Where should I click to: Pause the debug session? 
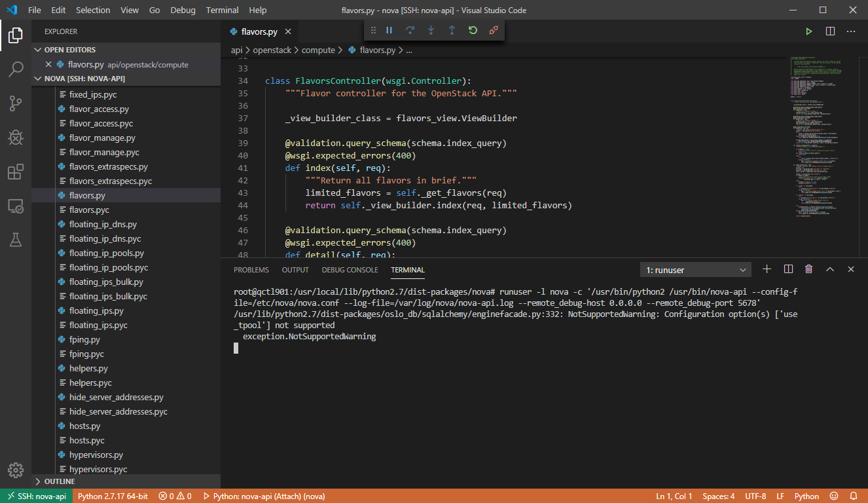click(389, 30)
